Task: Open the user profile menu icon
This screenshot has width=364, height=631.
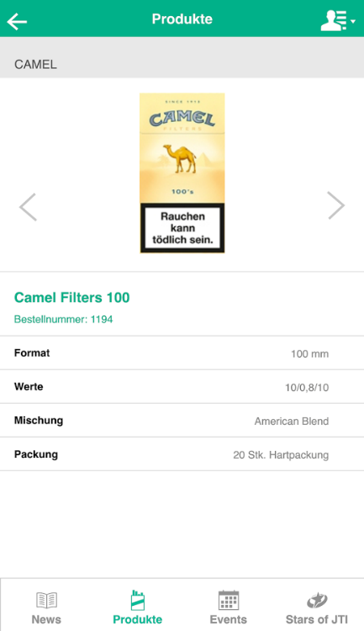Action: 334,20
